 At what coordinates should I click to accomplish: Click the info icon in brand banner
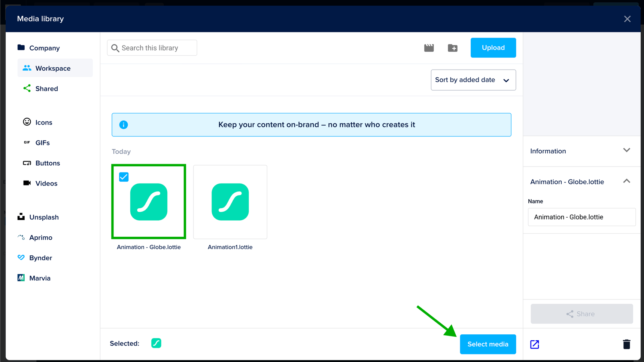pos(124,125)
